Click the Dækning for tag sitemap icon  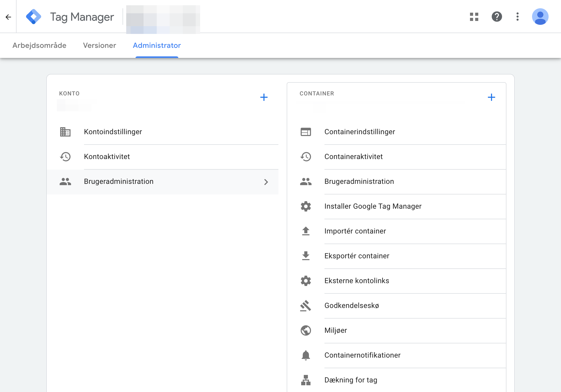click(x=306, y=380)
